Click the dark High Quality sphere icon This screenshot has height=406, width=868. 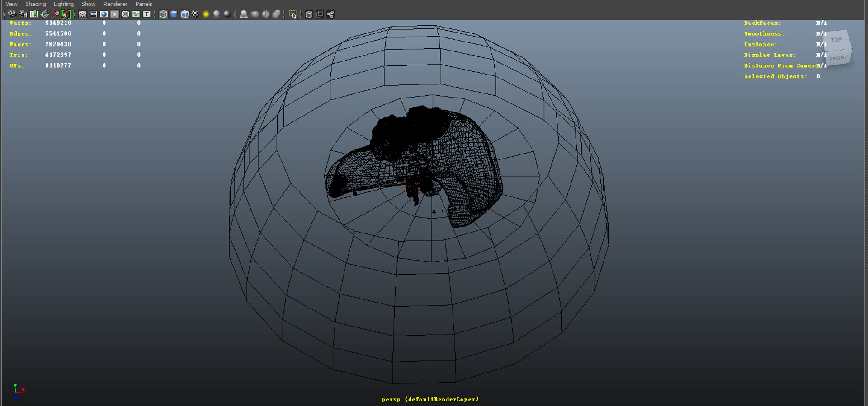point(227,14)
